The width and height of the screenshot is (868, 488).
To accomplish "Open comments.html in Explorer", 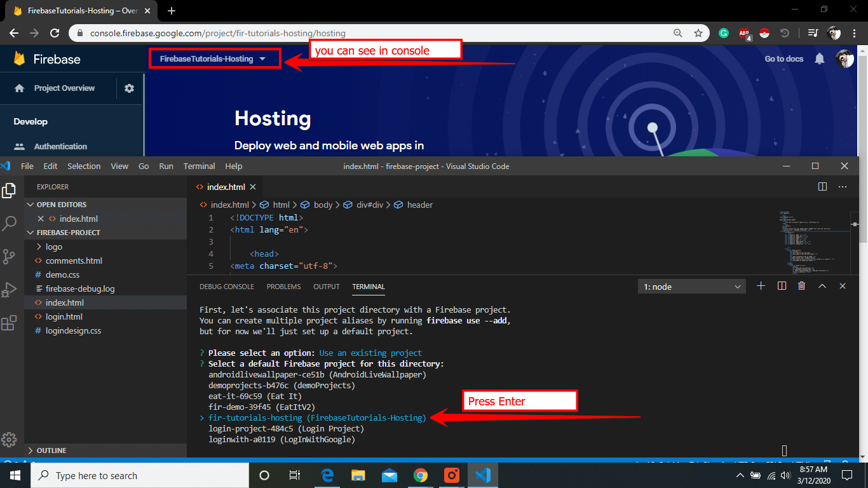I will click(x=105, y=261).
